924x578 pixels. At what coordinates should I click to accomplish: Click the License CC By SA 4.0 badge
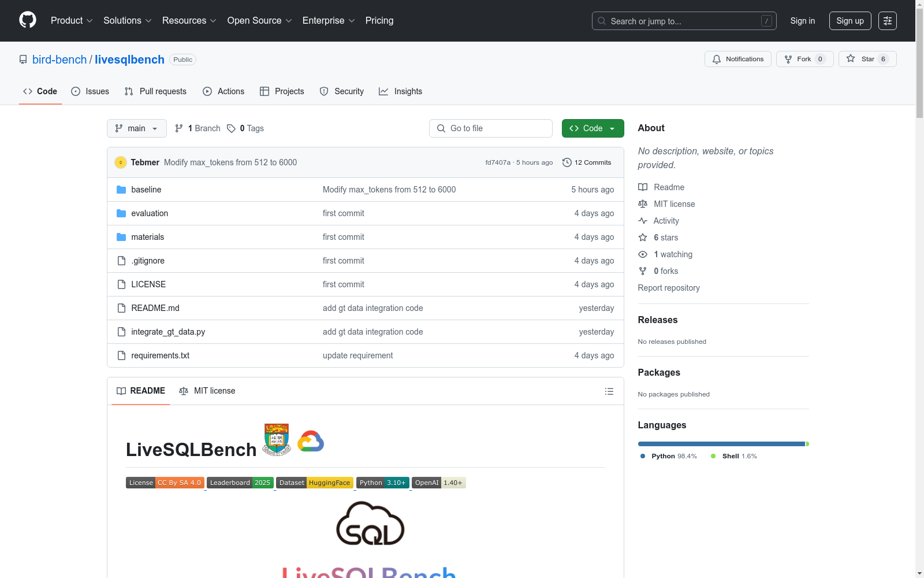click(165, 483)
